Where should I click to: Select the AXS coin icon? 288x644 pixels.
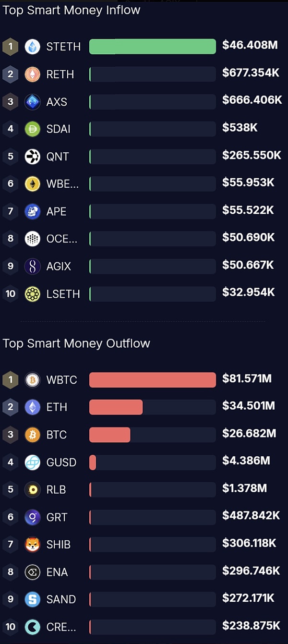pos(33,101)
